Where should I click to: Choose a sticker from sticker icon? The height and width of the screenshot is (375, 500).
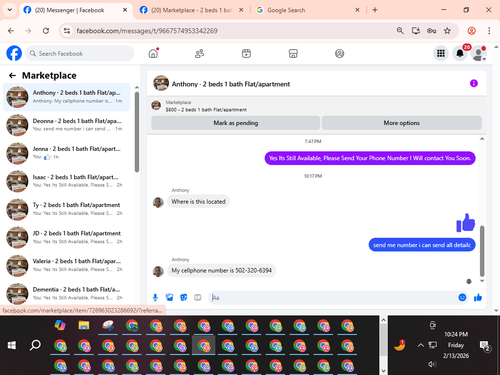tap(184, 297)
